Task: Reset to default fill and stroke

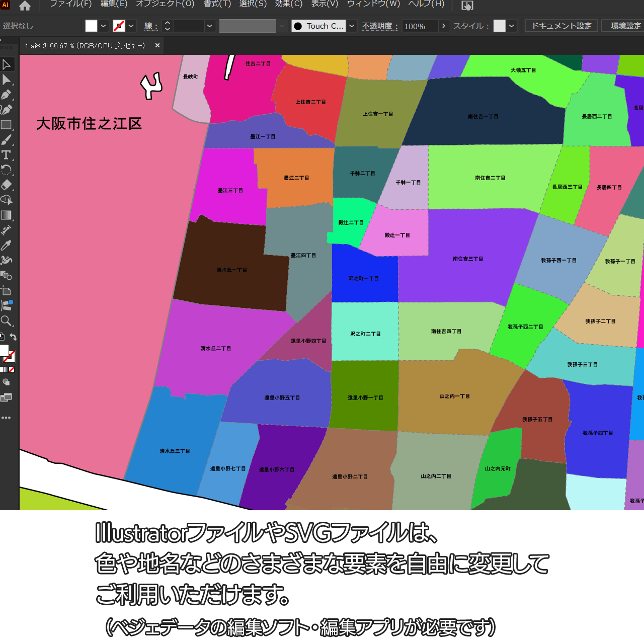Action: pyautogui.click(x=2, y=337)
